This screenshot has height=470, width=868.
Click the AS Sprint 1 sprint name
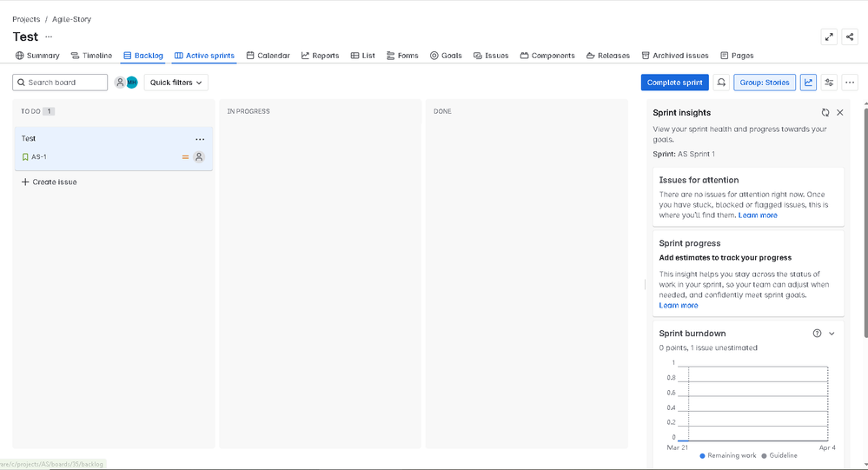696,154
